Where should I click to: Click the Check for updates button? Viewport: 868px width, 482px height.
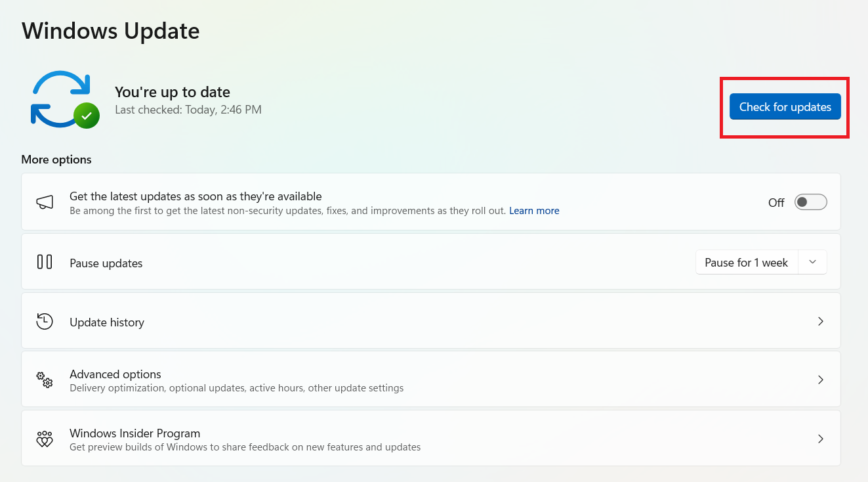point(785,106)
